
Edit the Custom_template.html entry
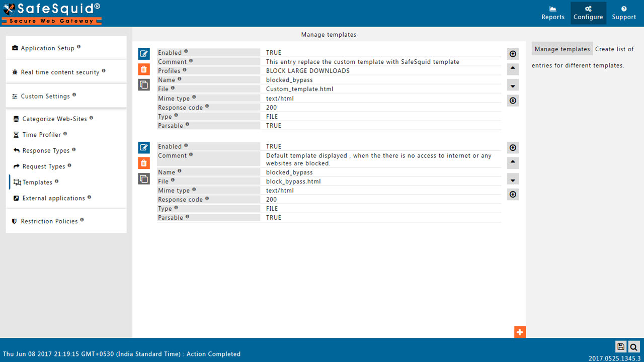point(144,54)
